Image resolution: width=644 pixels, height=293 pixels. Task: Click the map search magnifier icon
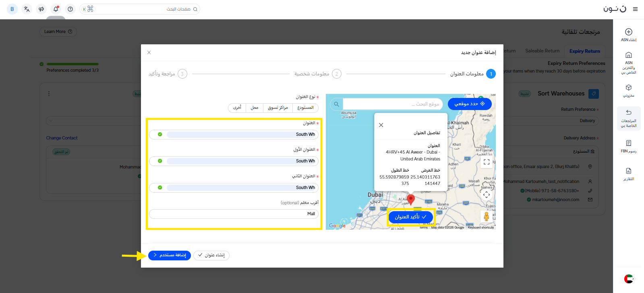click(x=337, y=104)
